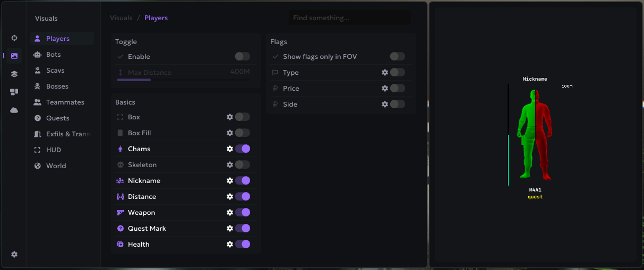The width and height of the screenshot is (644, 270).
Task: Disable the Health toggle
Action: tap(243, 245)
